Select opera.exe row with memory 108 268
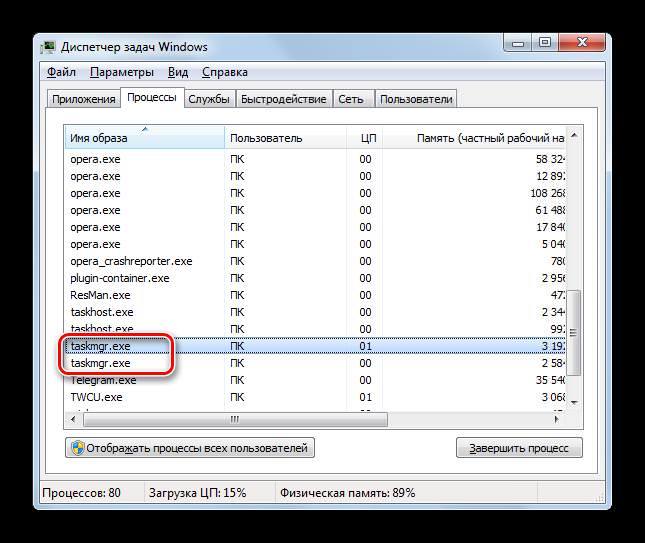The height and width of the screenshot is (543, 645). (x=315, y=193)
